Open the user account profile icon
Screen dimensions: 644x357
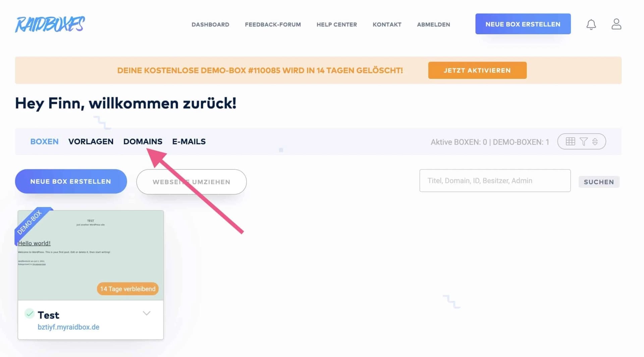(x=616, y=24)
